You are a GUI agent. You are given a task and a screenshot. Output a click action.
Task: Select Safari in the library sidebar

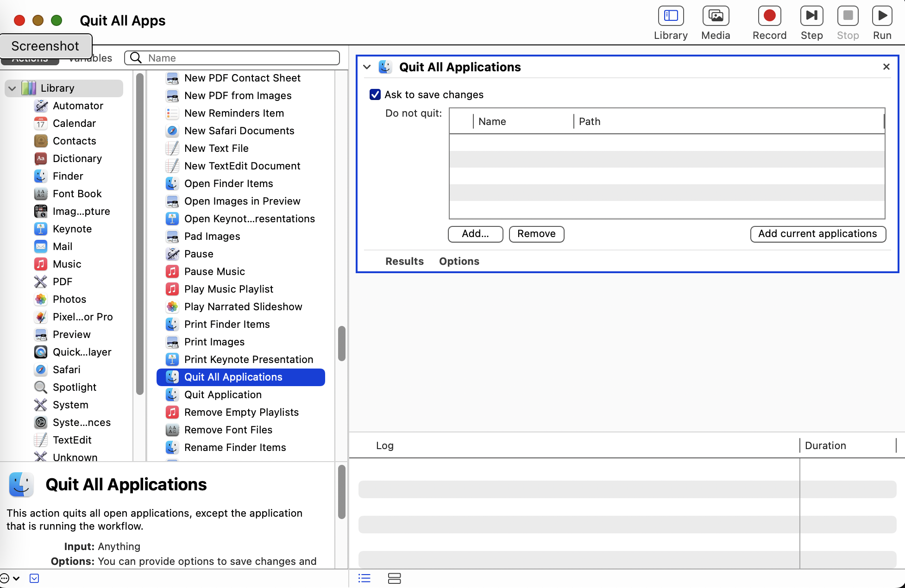(x=66, y=369)
